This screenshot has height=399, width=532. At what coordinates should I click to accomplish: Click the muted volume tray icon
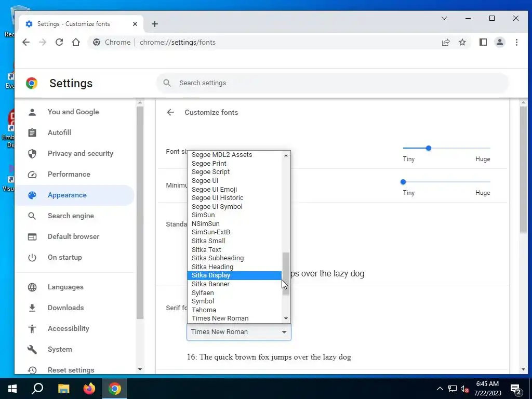(464, 389)
